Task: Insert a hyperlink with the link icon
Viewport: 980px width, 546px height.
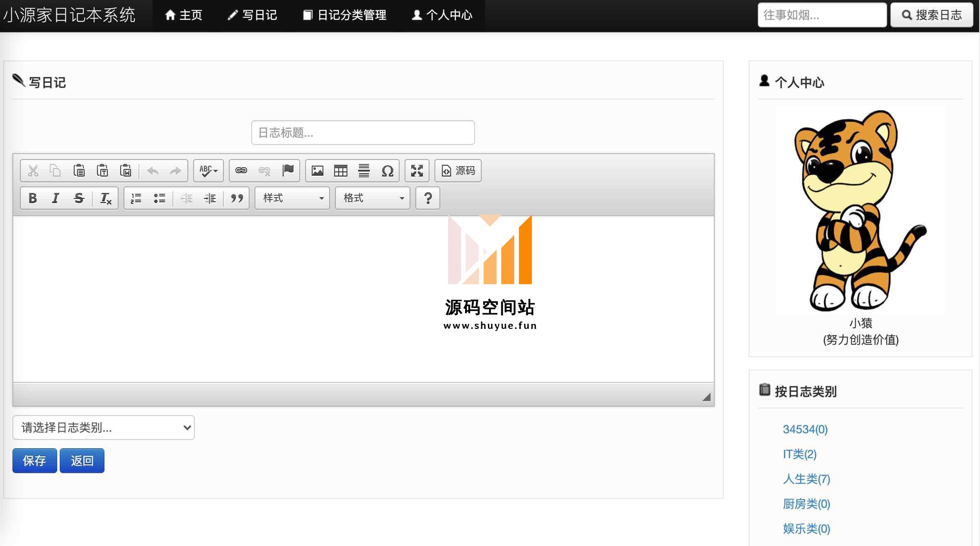Action: pos(241,171)
